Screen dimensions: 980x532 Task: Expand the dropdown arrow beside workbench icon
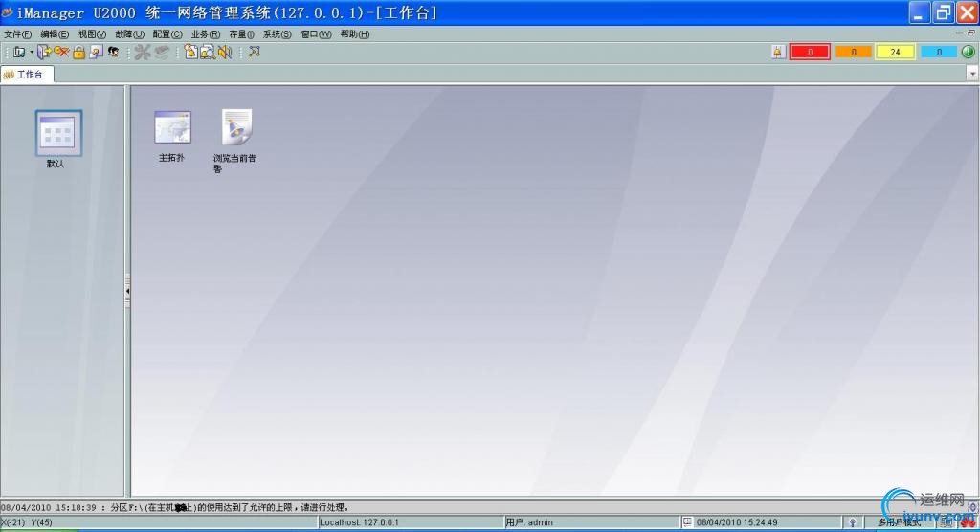tap(32, 53)
